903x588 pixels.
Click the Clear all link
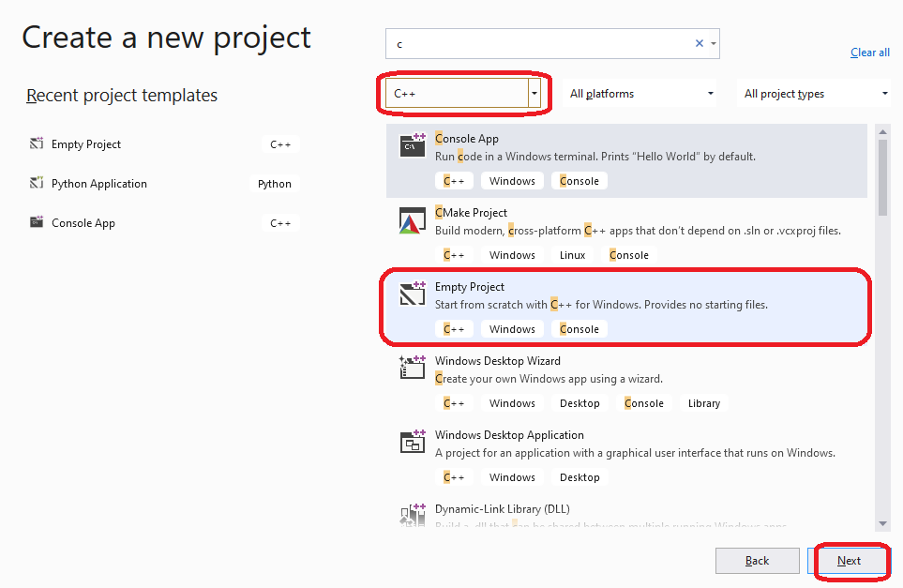pyautogui.click(x=870, y=53)
